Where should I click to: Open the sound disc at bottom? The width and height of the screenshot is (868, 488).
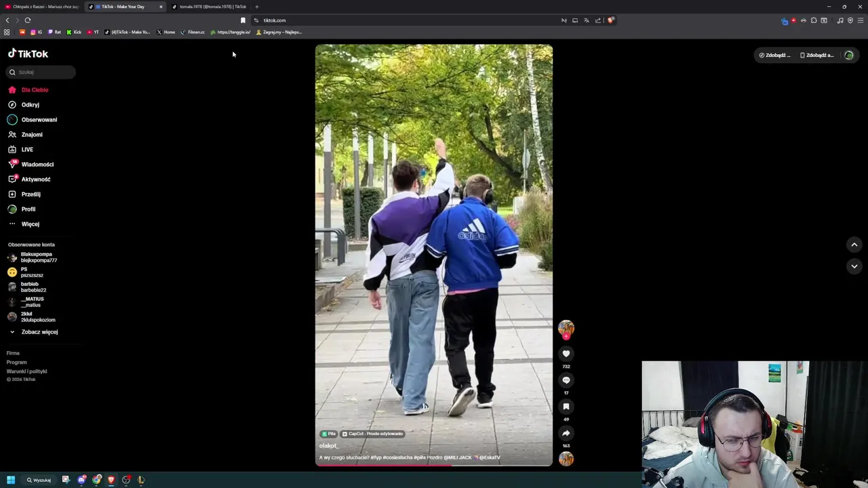point(566,459)
